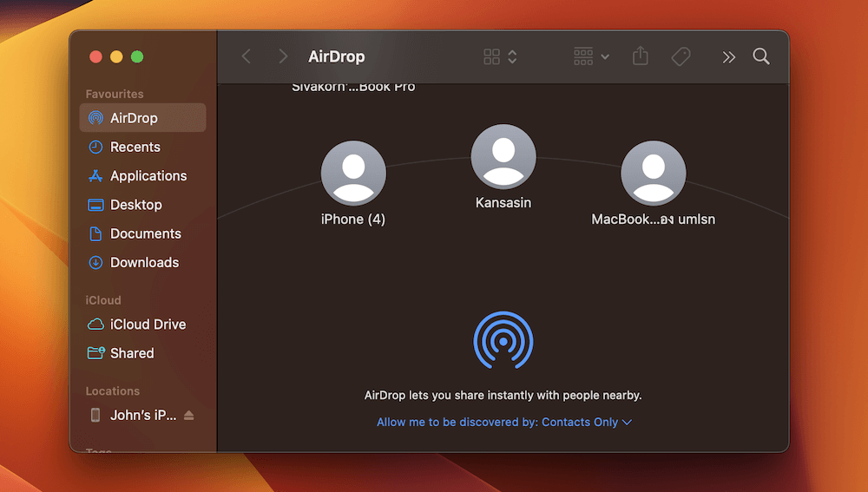Show more toolbar items with double chevron
This screenshot has height=492, width=868.
point(728,57)
